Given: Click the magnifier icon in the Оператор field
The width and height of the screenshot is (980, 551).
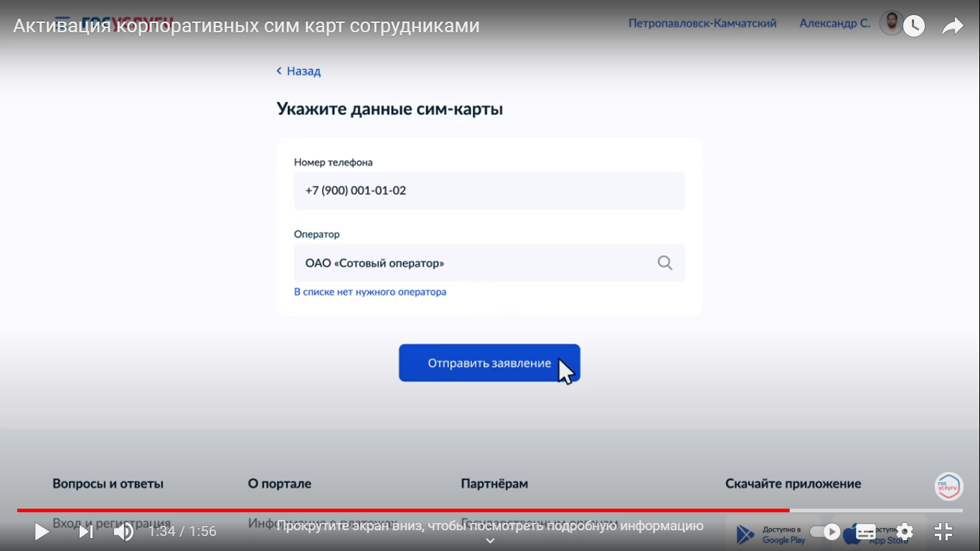Looking at the screenshot, I should pos(664,263).
